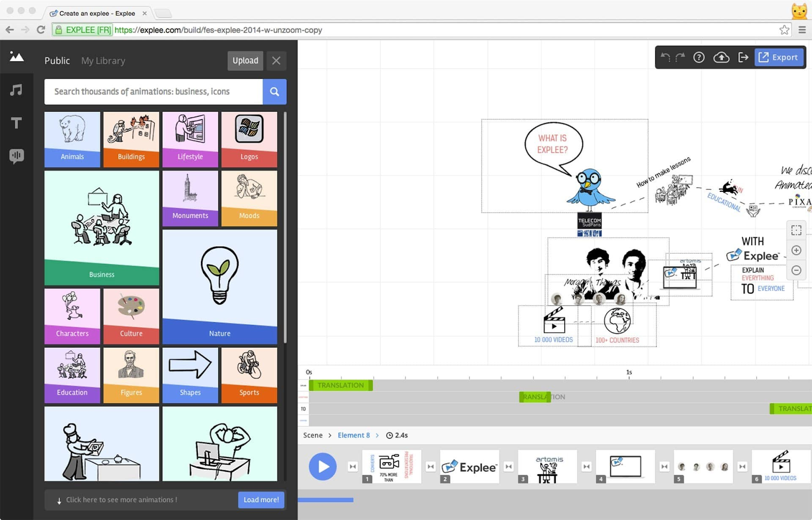Click the 2.4s duration clock
The image size is (812, 520).
(x=397, y=435)
